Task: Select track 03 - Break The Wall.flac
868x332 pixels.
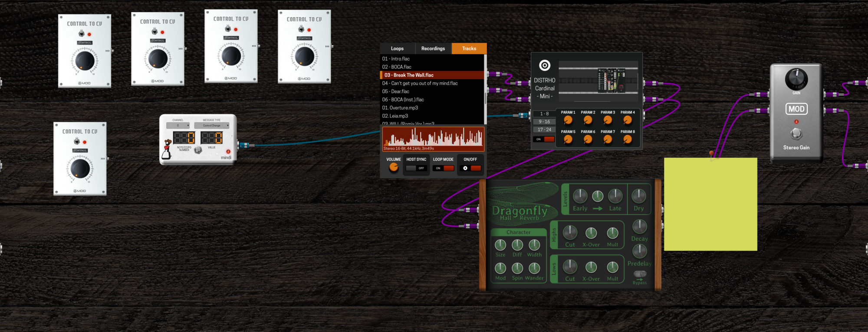Action: point(432,75)
